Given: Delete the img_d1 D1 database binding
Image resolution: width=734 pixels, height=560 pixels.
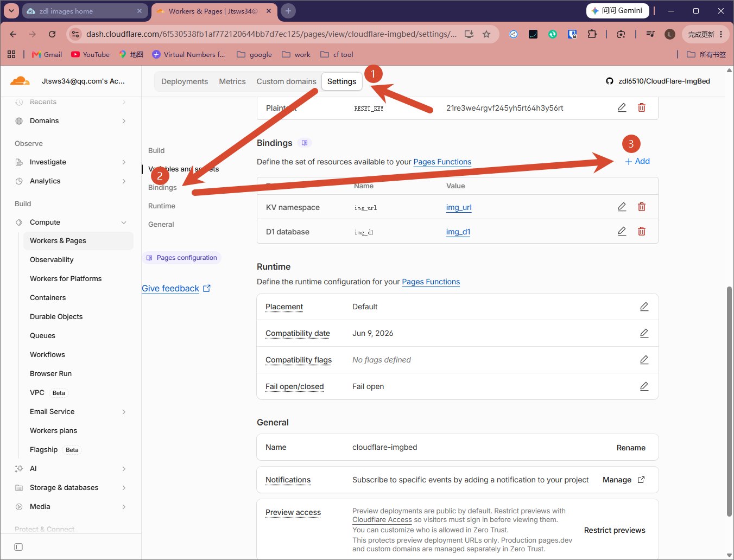Looking at the screenshot, I should (642, 231).
